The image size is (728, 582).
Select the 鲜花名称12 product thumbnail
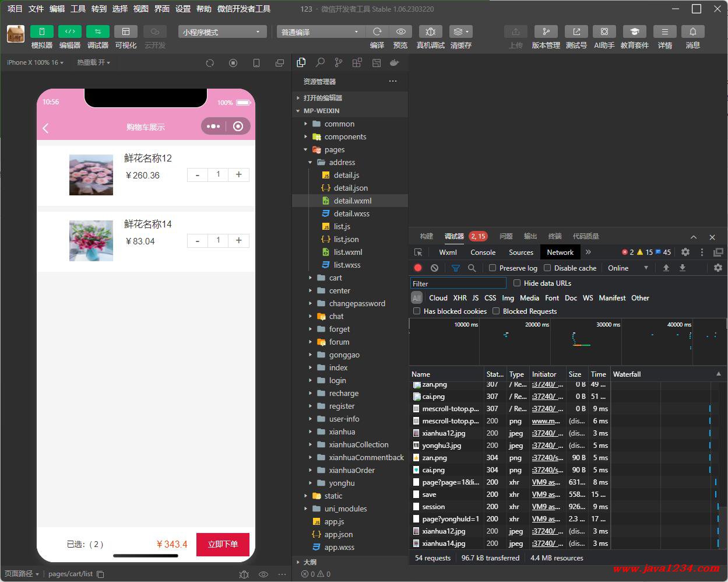click(x=91, y=175)
